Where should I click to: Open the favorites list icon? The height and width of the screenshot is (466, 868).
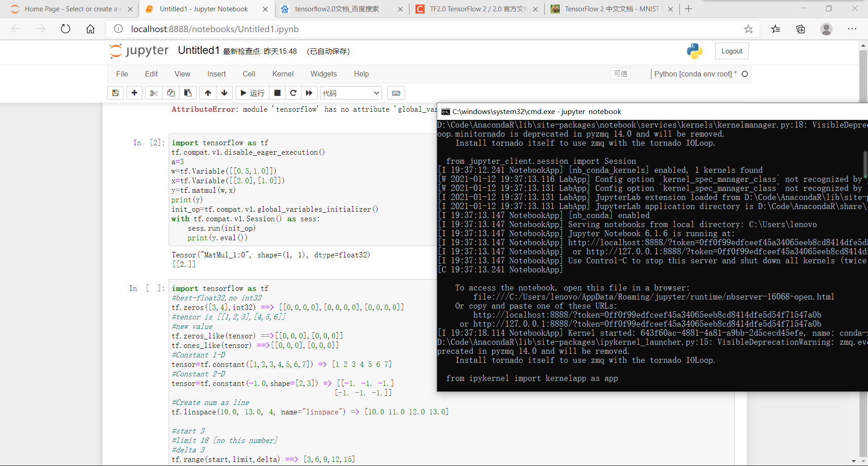click(x=776, y=29)
